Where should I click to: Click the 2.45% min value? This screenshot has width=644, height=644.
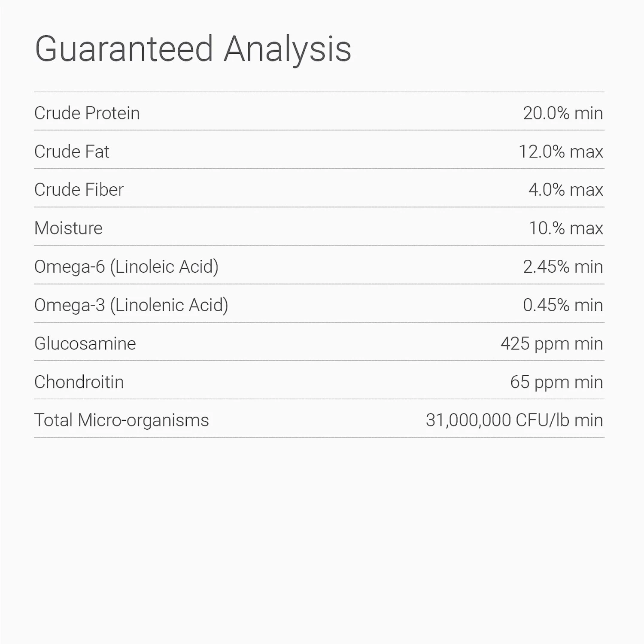562,267
